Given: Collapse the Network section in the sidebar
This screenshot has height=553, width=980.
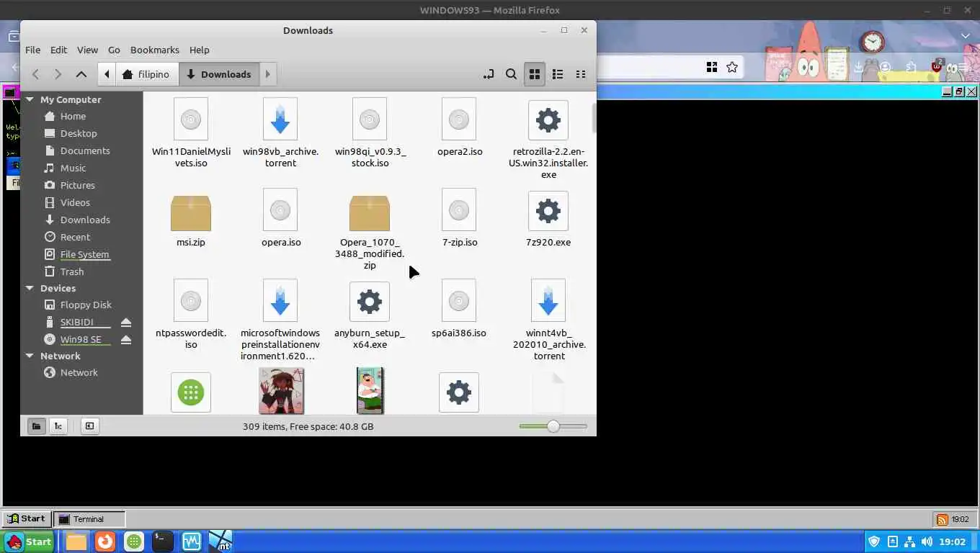Looking at the screenshot, I should point(30,356).
